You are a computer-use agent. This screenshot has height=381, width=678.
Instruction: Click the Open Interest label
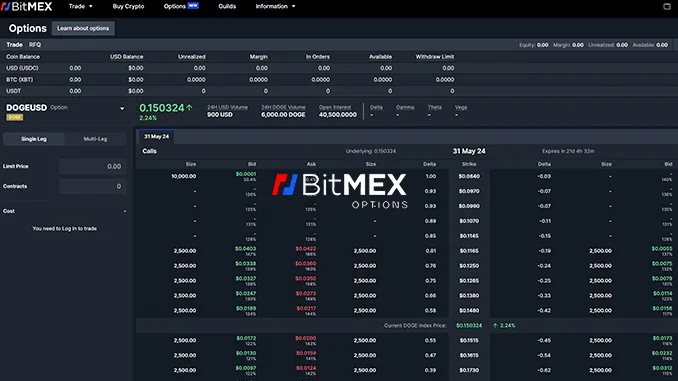(x=335, y=107)
